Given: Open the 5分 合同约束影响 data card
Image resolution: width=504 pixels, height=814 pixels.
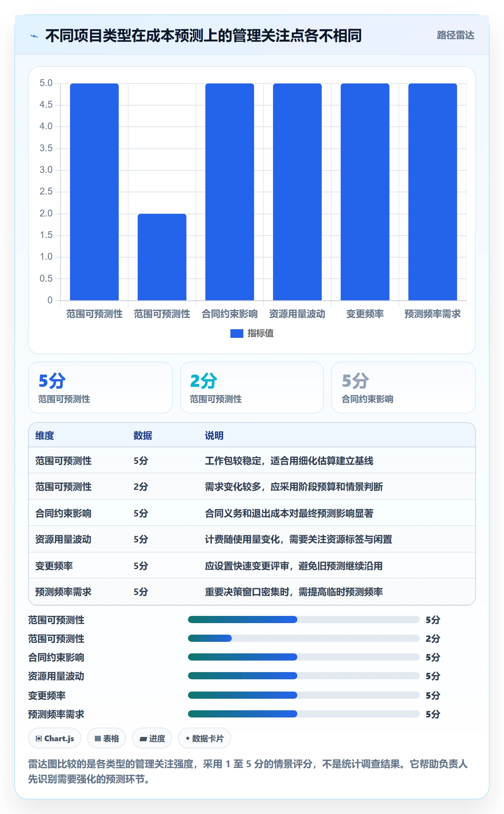Looking at the screenshot, I should pos(404,388).
